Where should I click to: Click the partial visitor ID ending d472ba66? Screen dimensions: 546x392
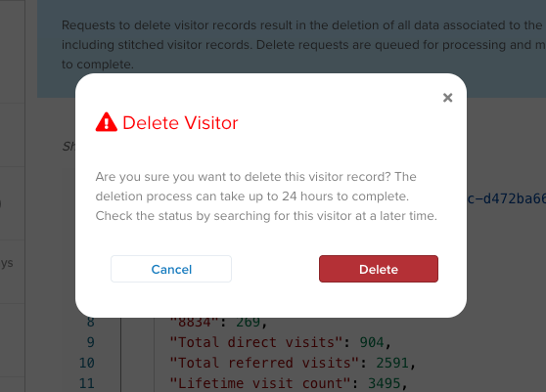pos(507,198)
